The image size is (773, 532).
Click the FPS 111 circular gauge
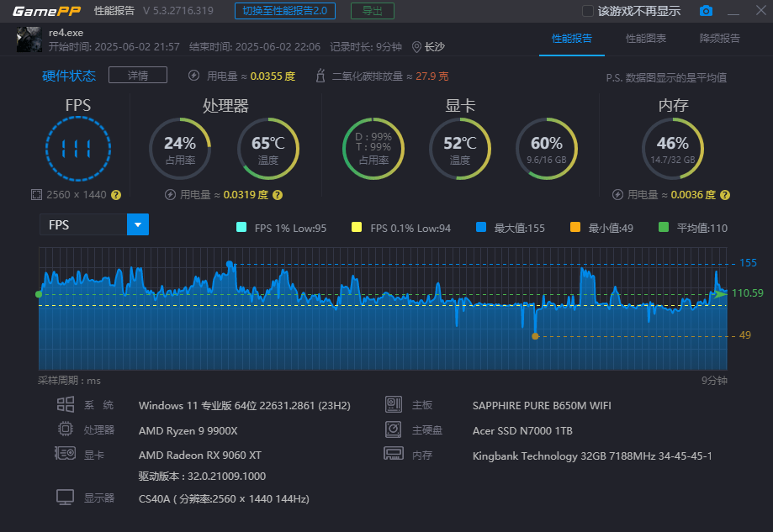pos(78,149)
